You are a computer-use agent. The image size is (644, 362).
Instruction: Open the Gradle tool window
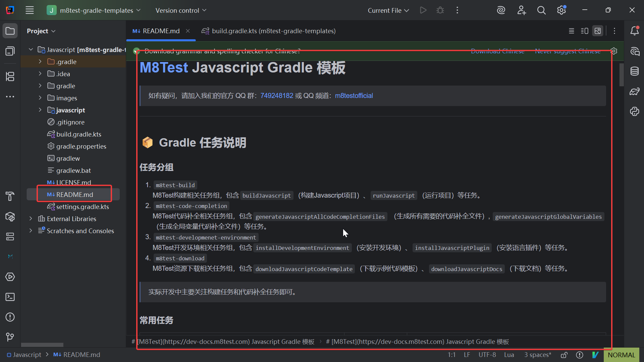click(x=634, y=91)
